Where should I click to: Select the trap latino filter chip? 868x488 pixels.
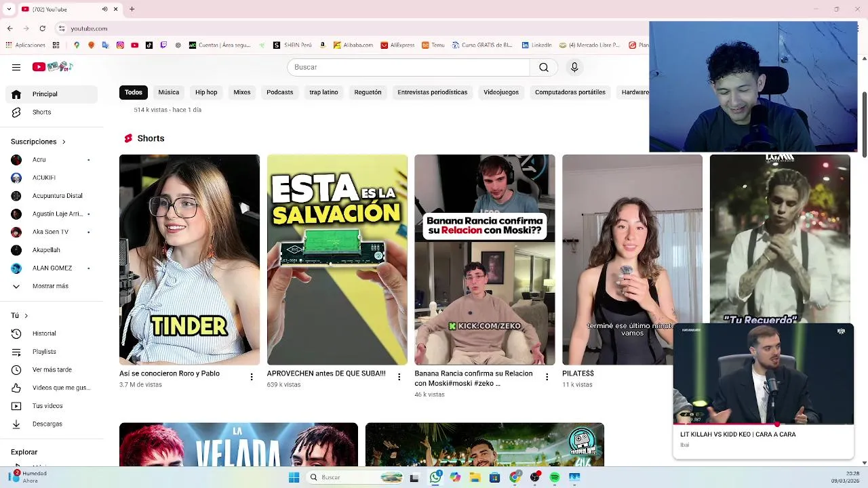pos(323,92)
